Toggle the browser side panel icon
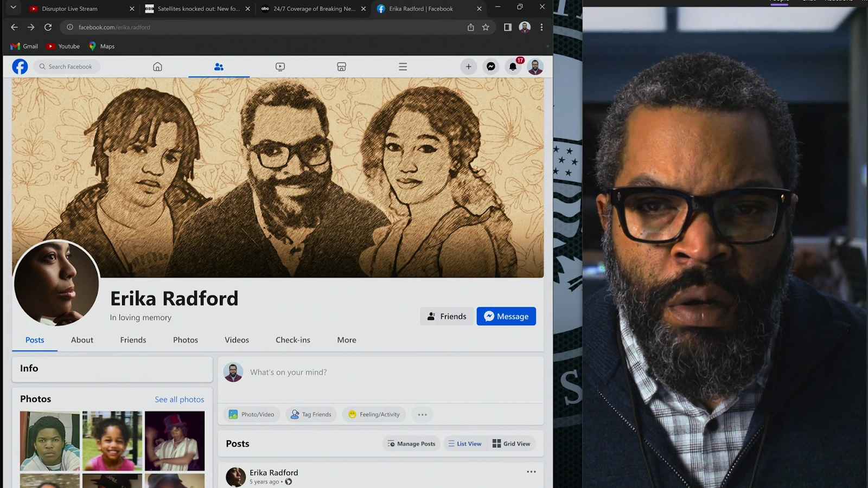The width and height of the screenshot is (868, 488). tap(508, 27)
